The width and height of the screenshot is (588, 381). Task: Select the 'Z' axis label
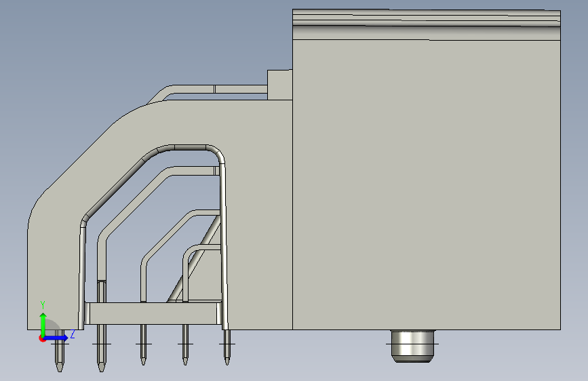pyautogui.click(x=73, y=334)
